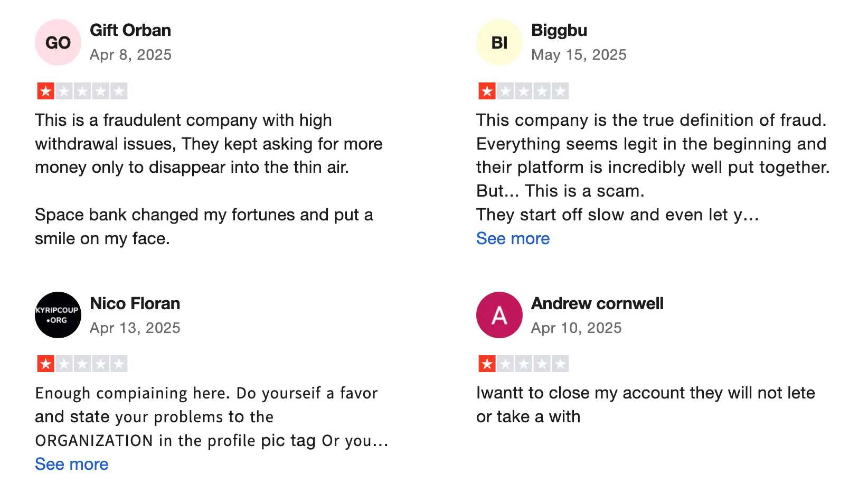Open Nico Floran's reviewer profile name
The image size is (868, 501).
pyautogui.click(x=135, y=303)
